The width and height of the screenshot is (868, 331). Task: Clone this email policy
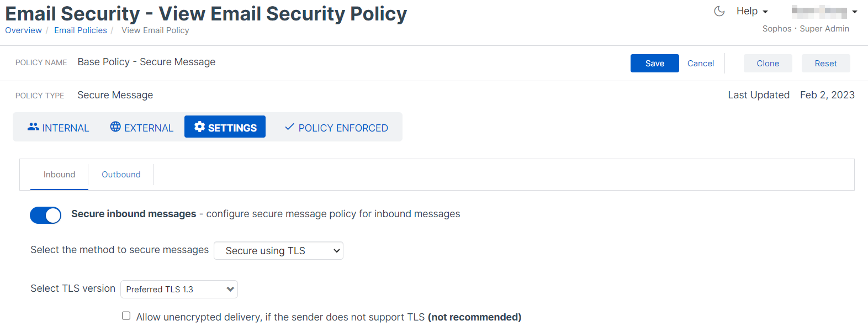(x=768, y=64)
